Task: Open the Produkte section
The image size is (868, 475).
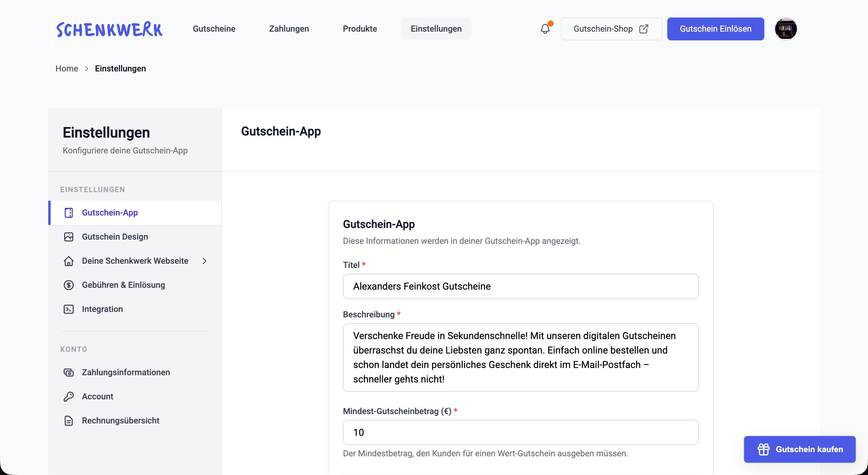Action: click(360, 29)
